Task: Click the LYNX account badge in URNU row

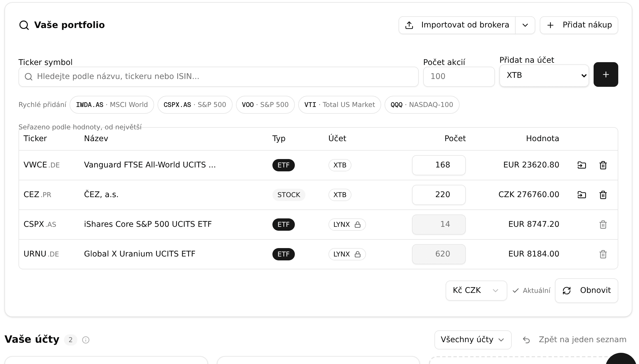Action: [347, 254]
